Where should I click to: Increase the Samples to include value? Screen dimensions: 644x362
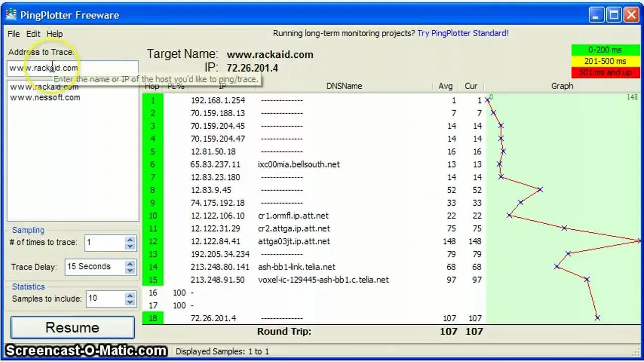click(130, 295)
